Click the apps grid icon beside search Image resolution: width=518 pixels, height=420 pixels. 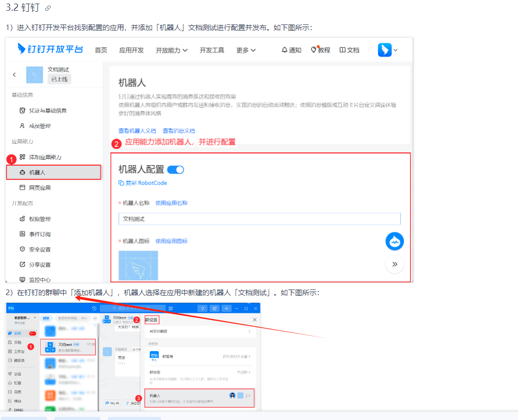click(x=171, y=308)
